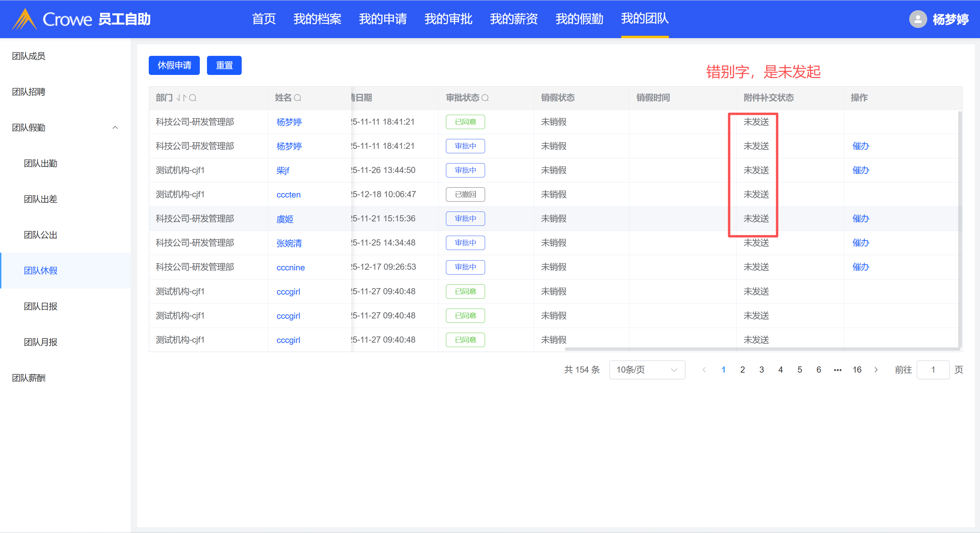
Task: Click the user avatar icon
Action: coord(918,19)
